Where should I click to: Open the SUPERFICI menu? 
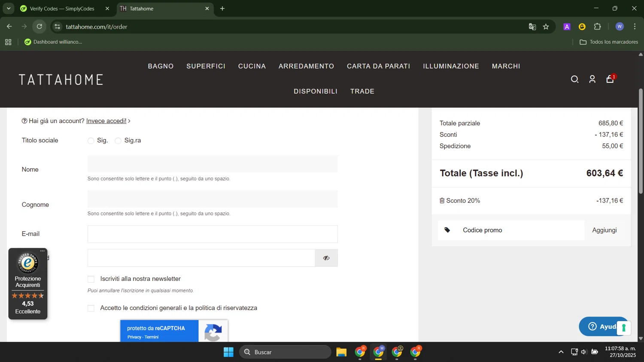click(x=206, y=66)
